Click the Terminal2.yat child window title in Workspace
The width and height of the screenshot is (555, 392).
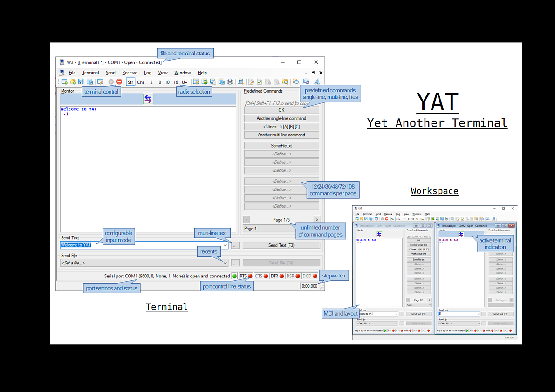(464, 225)
